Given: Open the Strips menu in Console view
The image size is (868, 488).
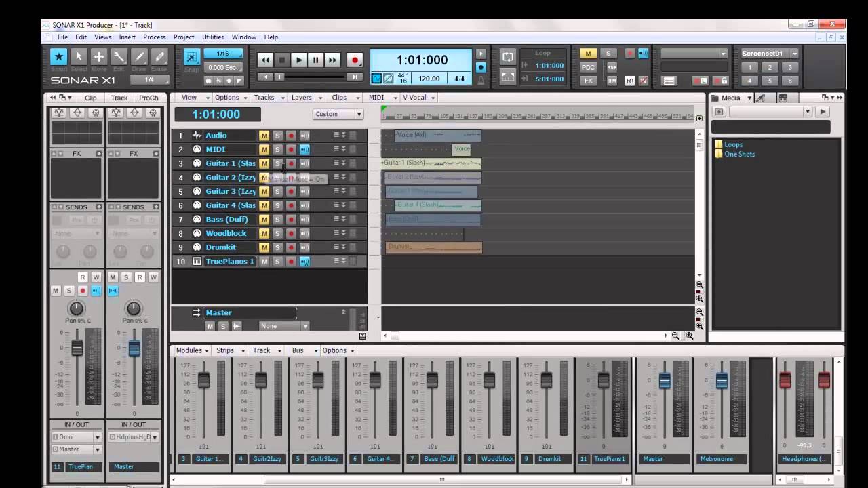Looking at the screenshot, I should [x=228, y=350].
